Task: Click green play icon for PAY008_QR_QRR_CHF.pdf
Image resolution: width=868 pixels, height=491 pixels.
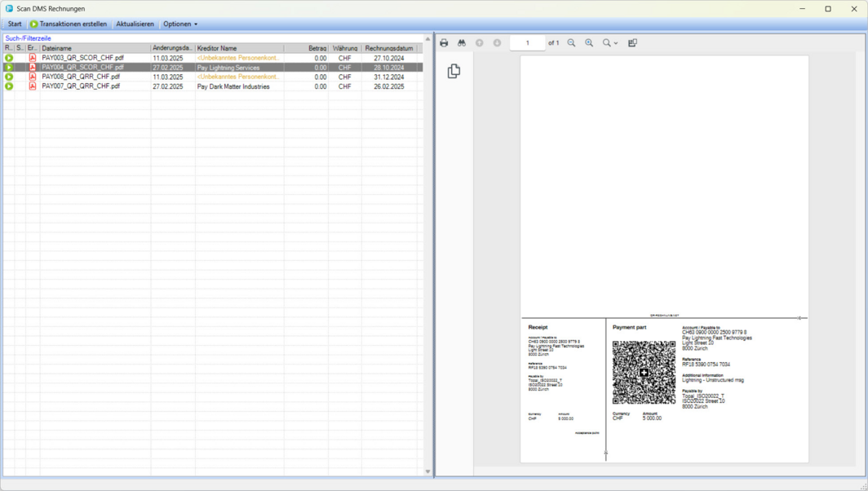Action: 9,77
